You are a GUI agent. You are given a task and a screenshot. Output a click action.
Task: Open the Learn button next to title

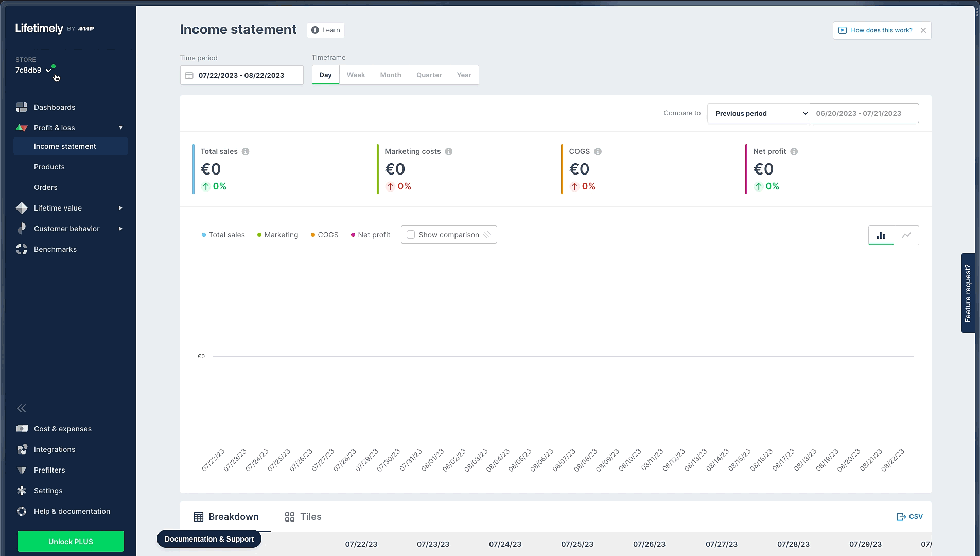point(326,30)
